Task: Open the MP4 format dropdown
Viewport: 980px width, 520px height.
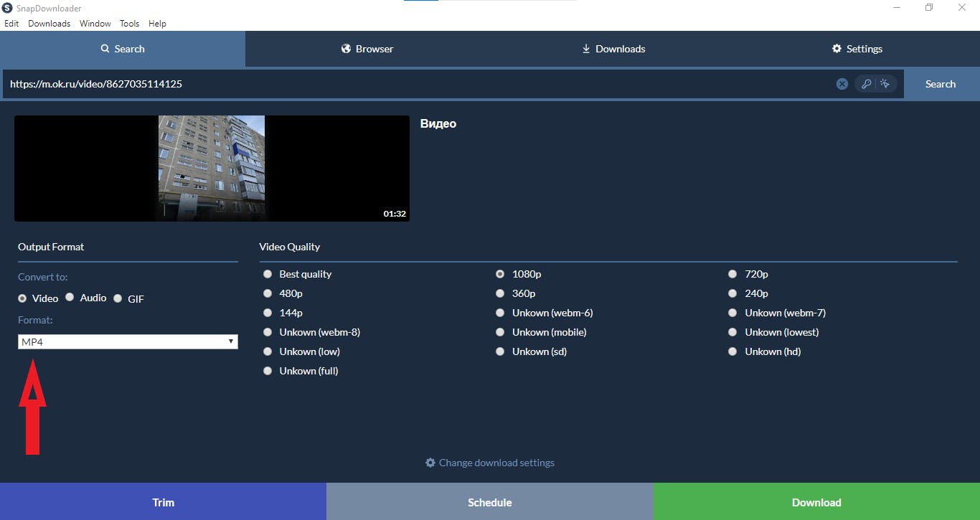Action: 128,342
